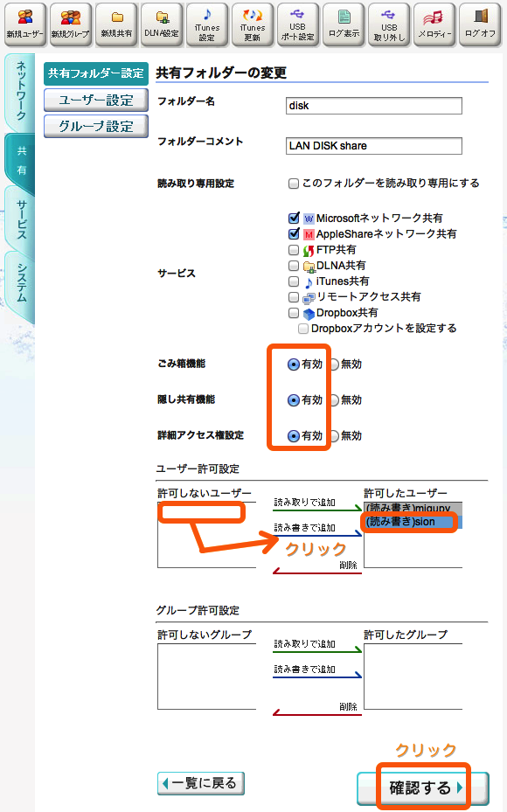Open the USBポート設定 icon
The height and width of the screenshot is (812, 507).
point(298,24)
